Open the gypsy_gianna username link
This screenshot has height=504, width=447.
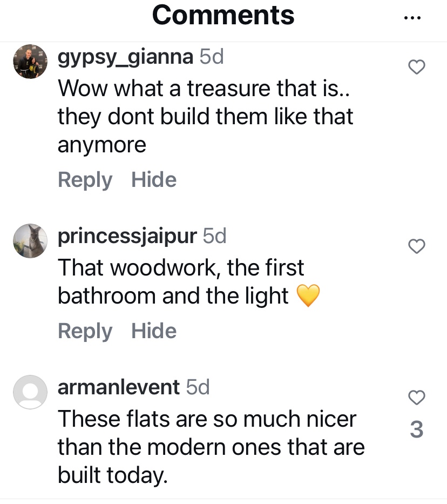(125, 57)
